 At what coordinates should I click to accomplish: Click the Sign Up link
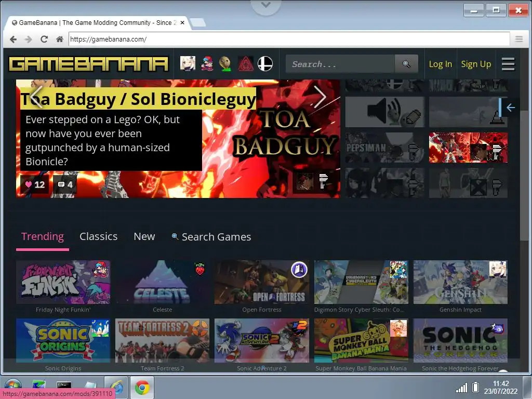(476, 64)
